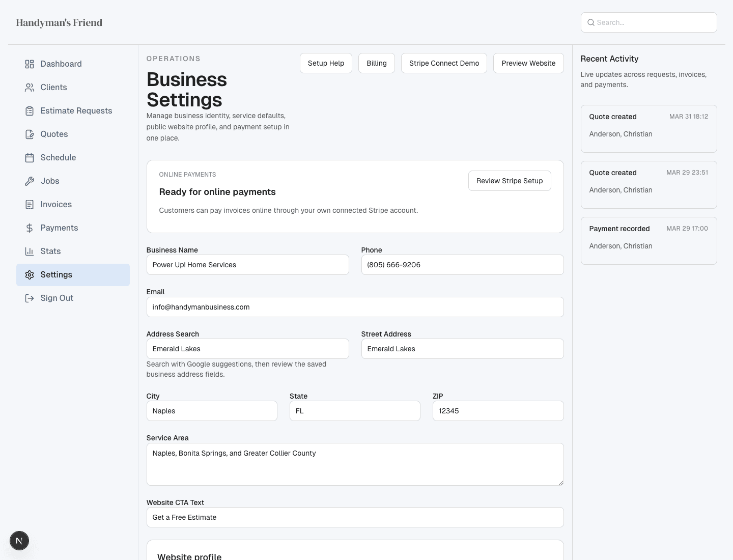Click the magnifier icon in search box
733x560 pixels.
(x=591, y=22)
